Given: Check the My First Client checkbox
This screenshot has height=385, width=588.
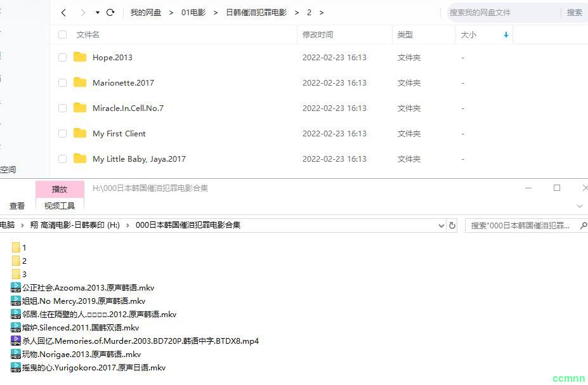Looking at the screenshot, I should (62, 134).
